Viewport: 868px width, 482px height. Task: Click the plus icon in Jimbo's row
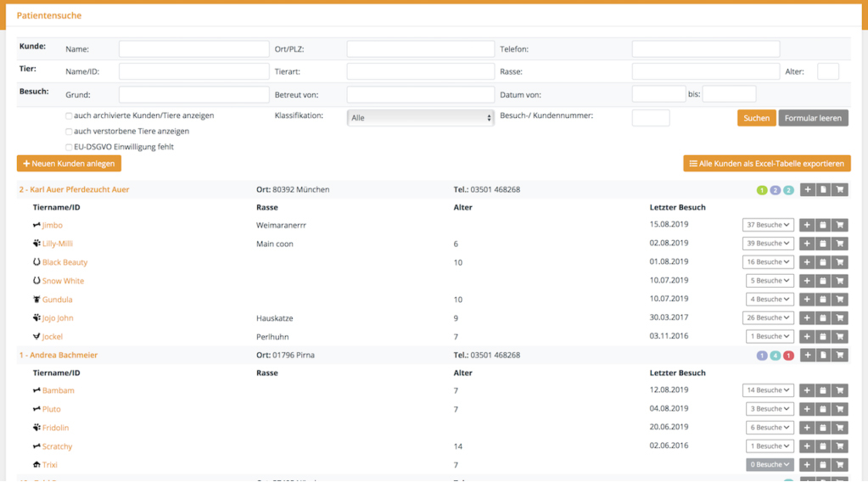click(807, 225)
